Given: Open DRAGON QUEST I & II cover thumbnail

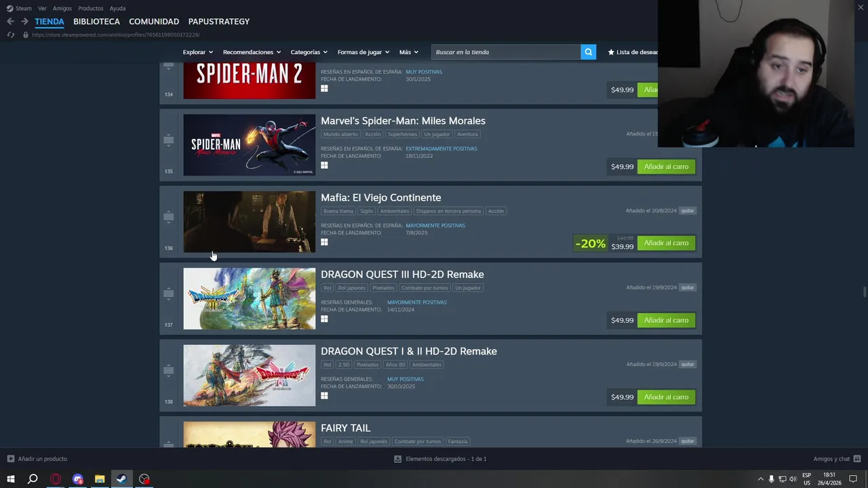Looking at the screenshot, I should pos(249,375).
